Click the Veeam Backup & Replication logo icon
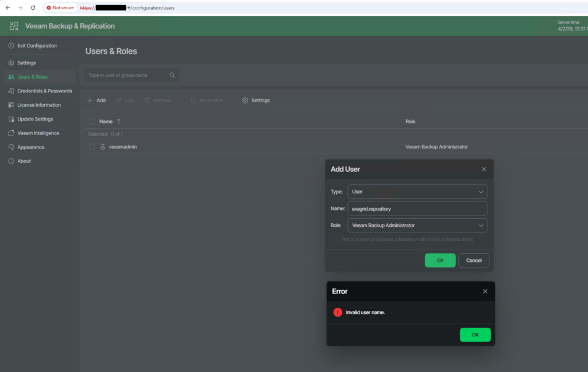The width and height of the screenshot is (588, 372). (x=14, y=26)
